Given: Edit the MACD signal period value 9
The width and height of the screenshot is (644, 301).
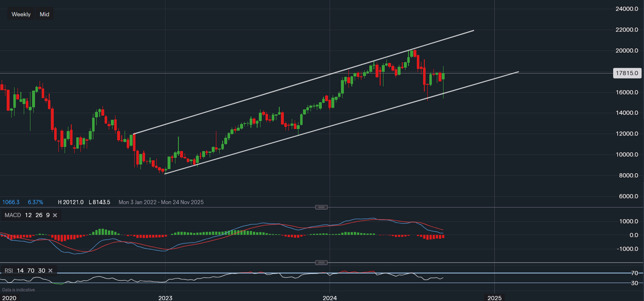Looking at the screenshot, I should pos(47,215).
